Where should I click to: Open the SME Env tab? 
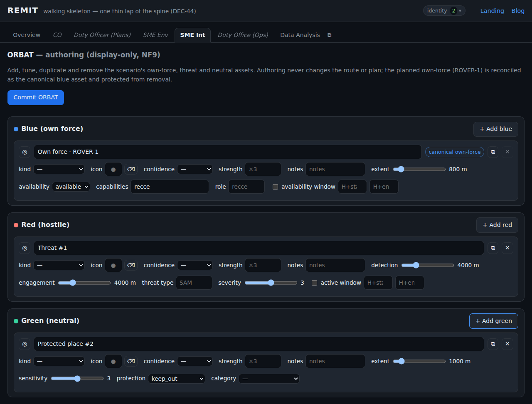tap(155, 35)
